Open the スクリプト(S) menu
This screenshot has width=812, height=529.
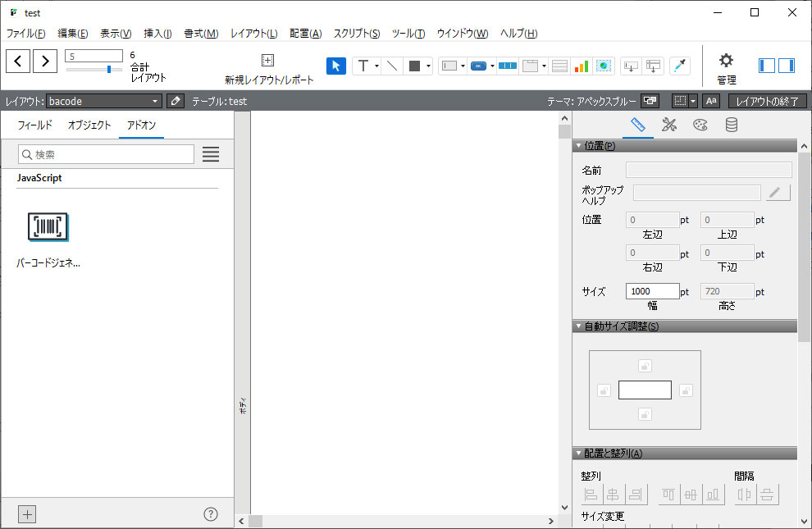pos(357,34)
